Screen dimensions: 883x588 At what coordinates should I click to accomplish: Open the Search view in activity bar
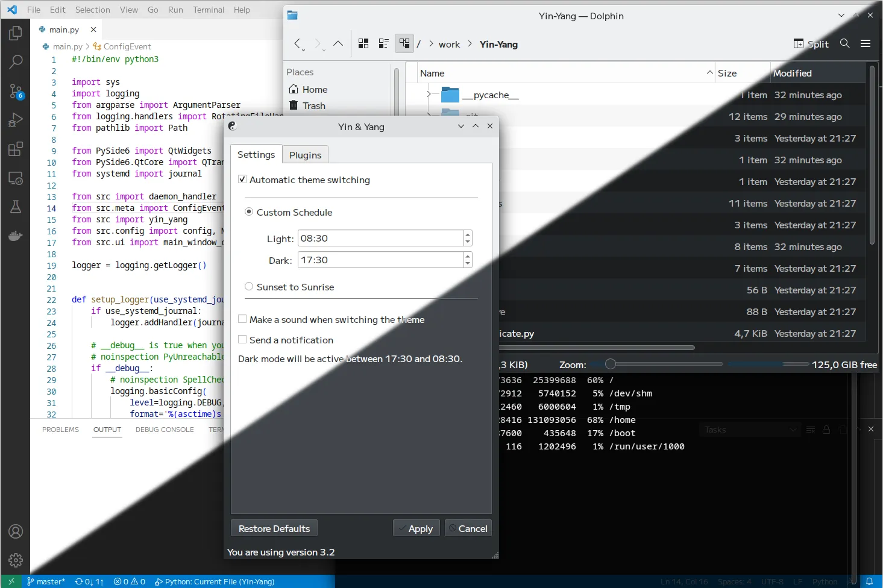[x=16, y=61]
